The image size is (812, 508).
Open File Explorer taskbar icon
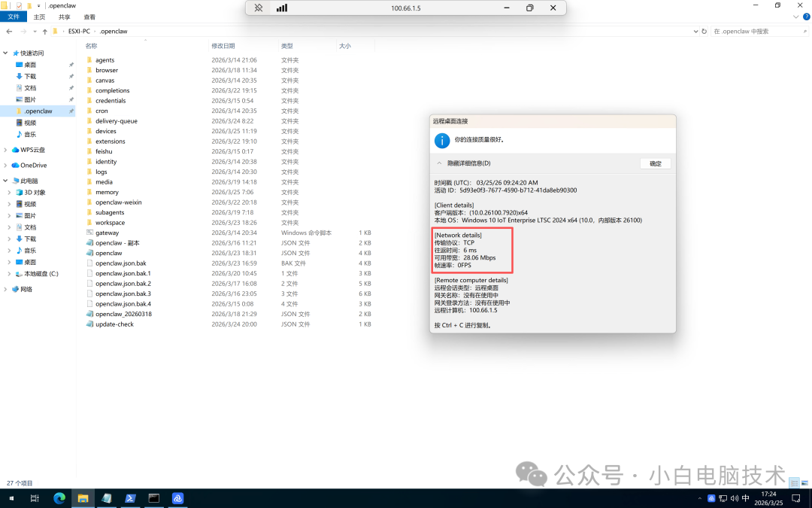tap(83, 498)
